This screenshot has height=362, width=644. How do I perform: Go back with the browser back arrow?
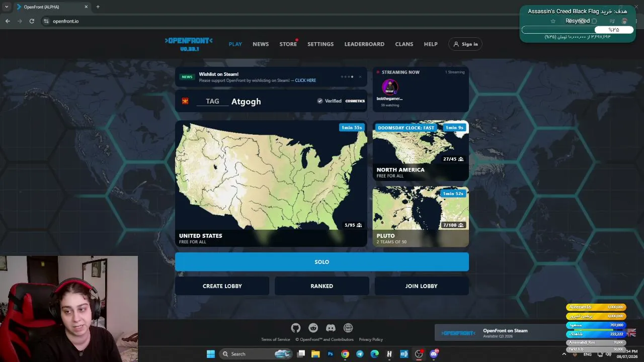tap(8, 21)
